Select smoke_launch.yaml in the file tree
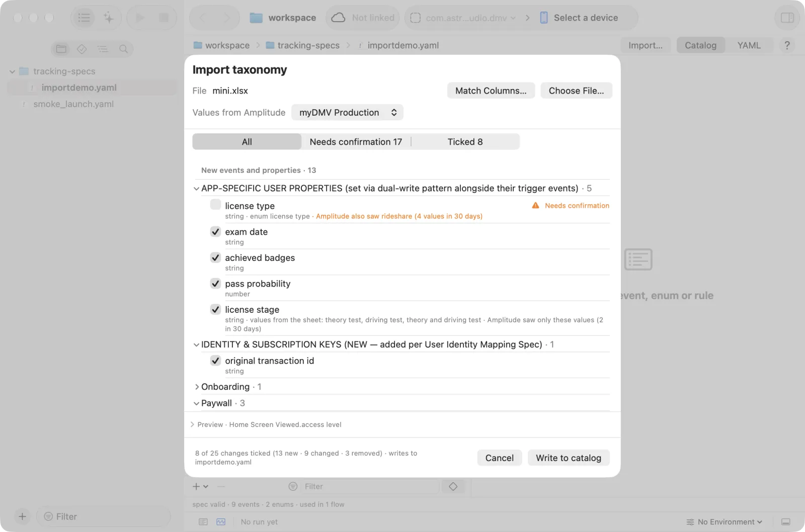 coord(73,104)
